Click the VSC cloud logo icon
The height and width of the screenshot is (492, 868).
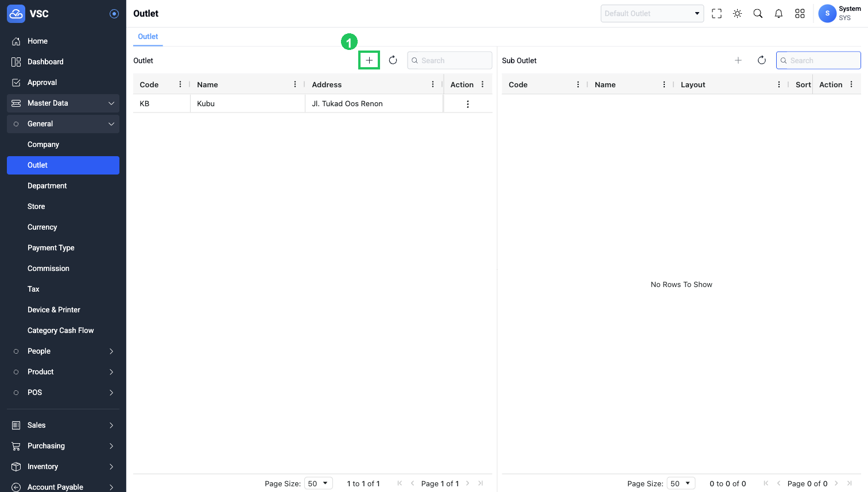pyautogui.click(x=16, y=14)
